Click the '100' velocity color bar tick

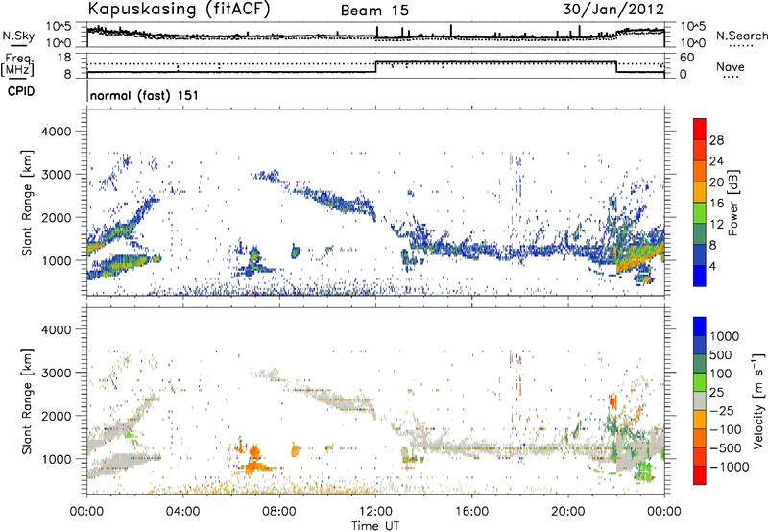pos(721,374)
